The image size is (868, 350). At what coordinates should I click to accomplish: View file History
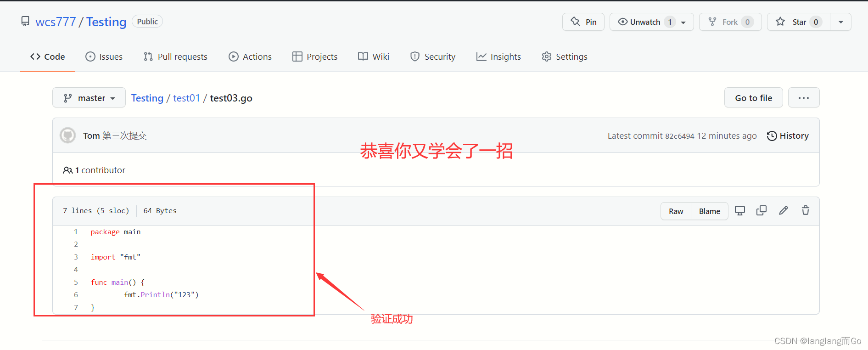tap(788, 135)
